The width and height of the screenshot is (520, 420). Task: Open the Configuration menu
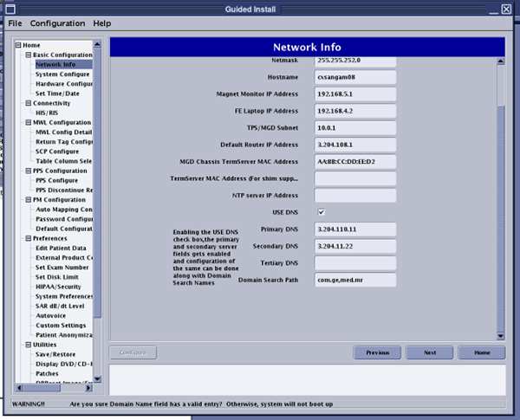[x=58, y=23]
